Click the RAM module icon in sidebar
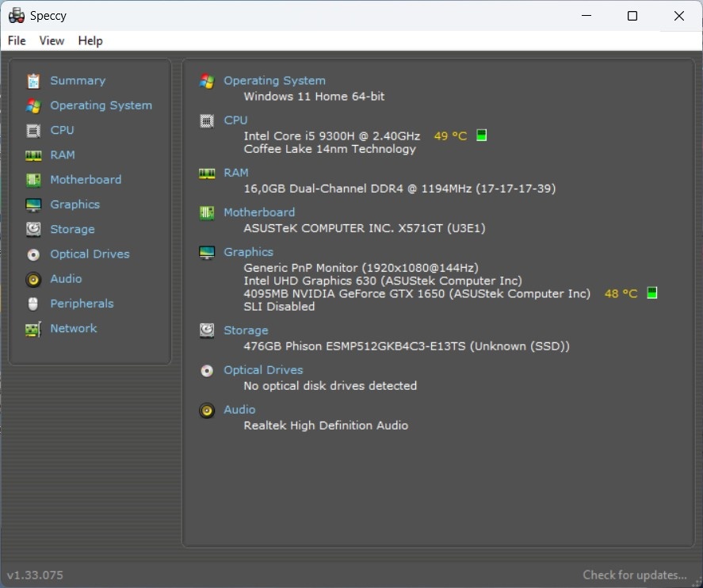Image resolution: width=703 pixels, height=588 pixels. (33, 155)
